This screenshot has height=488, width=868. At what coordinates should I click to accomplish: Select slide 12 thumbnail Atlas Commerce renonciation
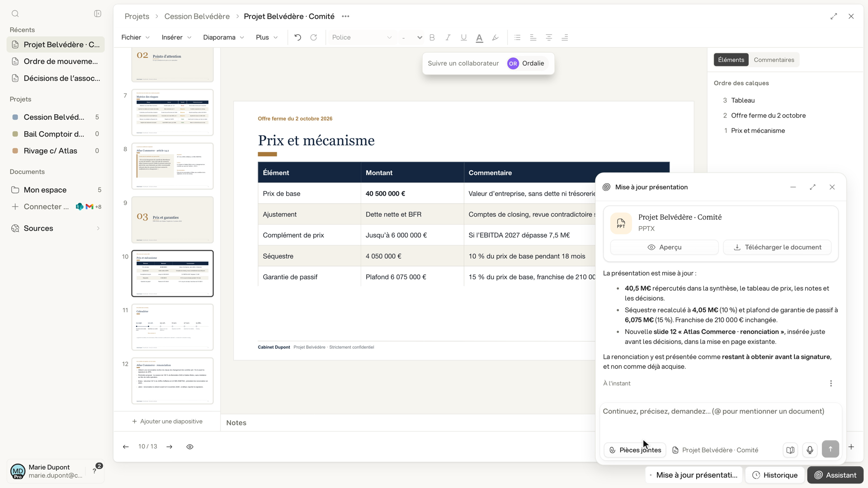[172, 380]
